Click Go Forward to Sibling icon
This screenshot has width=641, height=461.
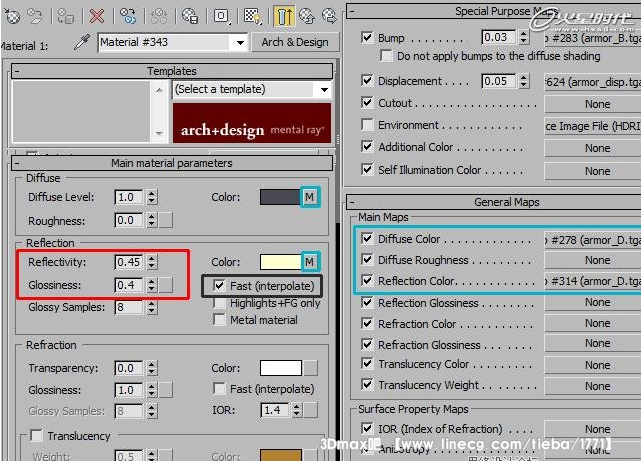coord(329,16)
